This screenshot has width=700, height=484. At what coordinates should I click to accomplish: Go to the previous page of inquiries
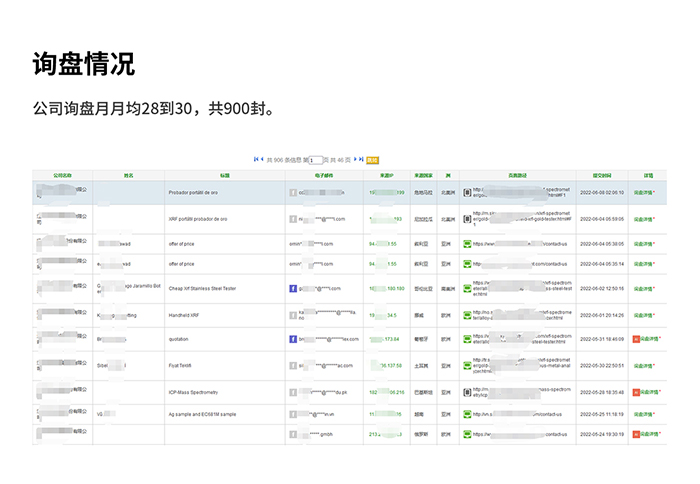[262, 159]
